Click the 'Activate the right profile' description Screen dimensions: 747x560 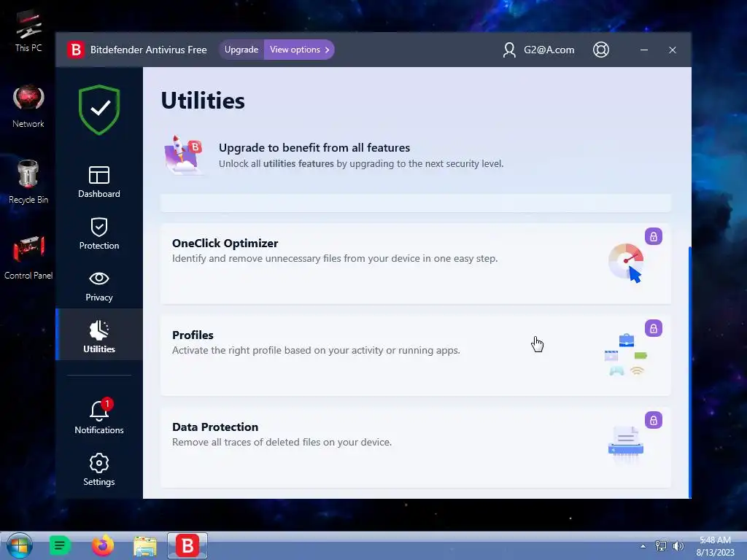click(316, 351)
